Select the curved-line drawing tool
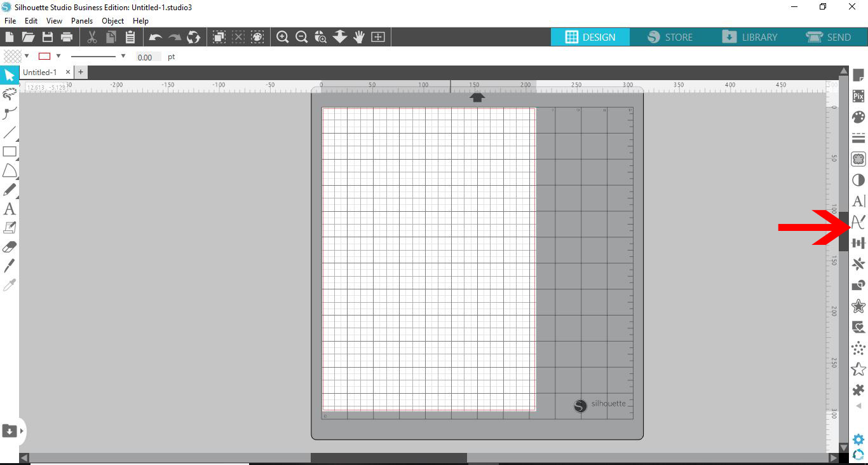868x465 pixels. (x=10, y=113)
